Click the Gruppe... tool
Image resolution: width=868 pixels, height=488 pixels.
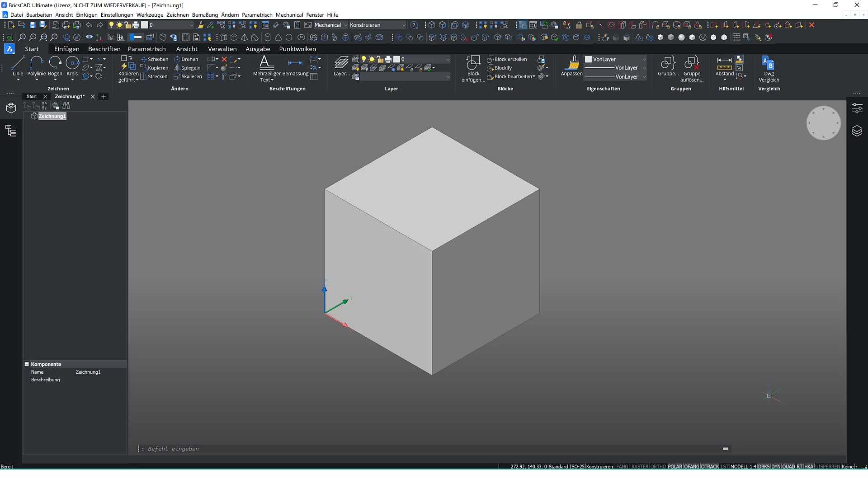point(668,66)
